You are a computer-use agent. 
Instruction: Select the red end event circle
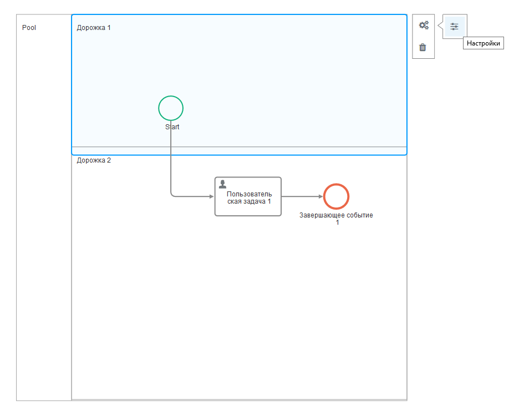pyautogui.click(x=336, y=196)
